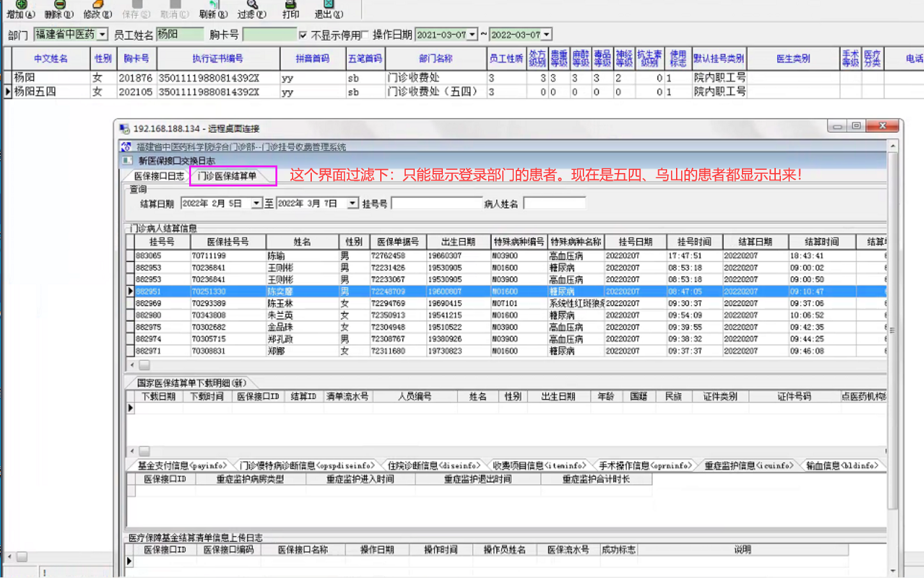Screen dimensions: 924x578
Task: Click the 退出 (Exit) toolbar icon
Action: (328, 4)
